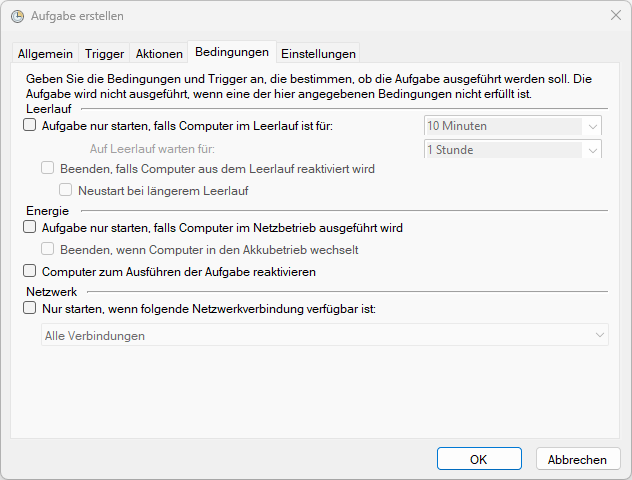
Task: Close the Aufgabe erstellen dialog
Action: (x=615, y=15)
